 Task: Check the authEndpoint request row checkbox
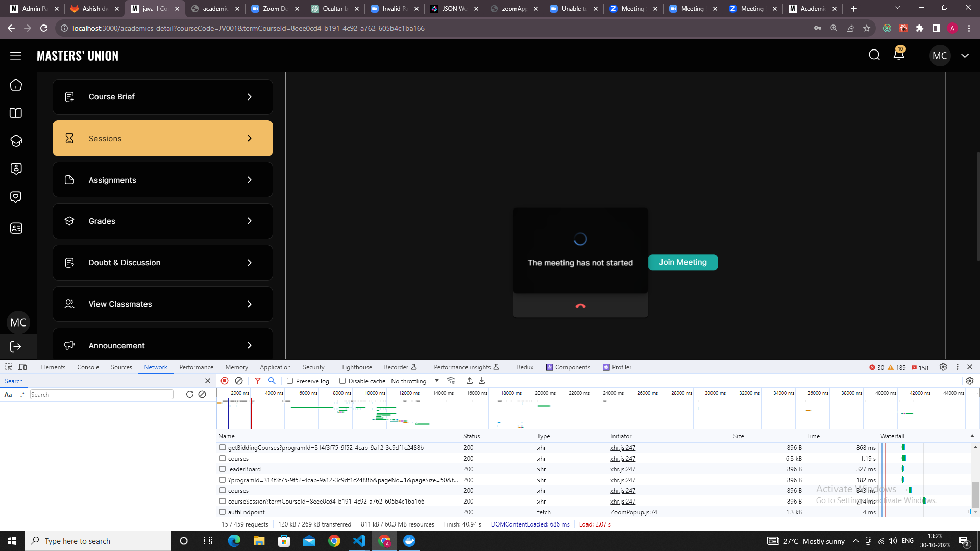coord(223,512)
